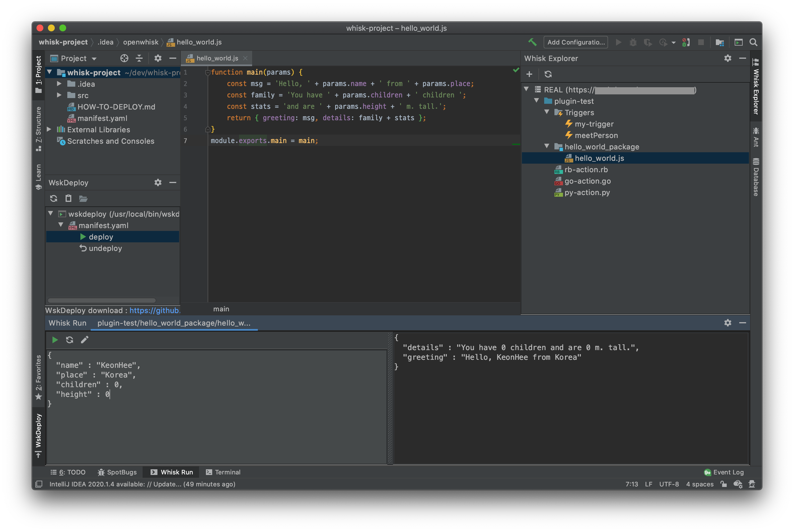The height and width of the screenshot is (532, 794).
Task: Open manifest via folder icon in WskDeploy panel
Action: click(84, 198)
